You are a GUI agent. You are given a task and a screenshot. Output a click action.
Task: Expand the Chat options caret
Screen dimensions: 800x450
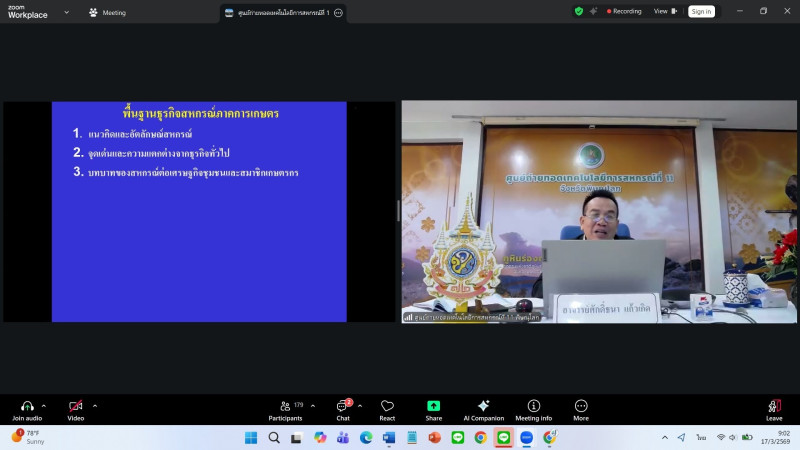pyautogui.click(x=360, y=406)
